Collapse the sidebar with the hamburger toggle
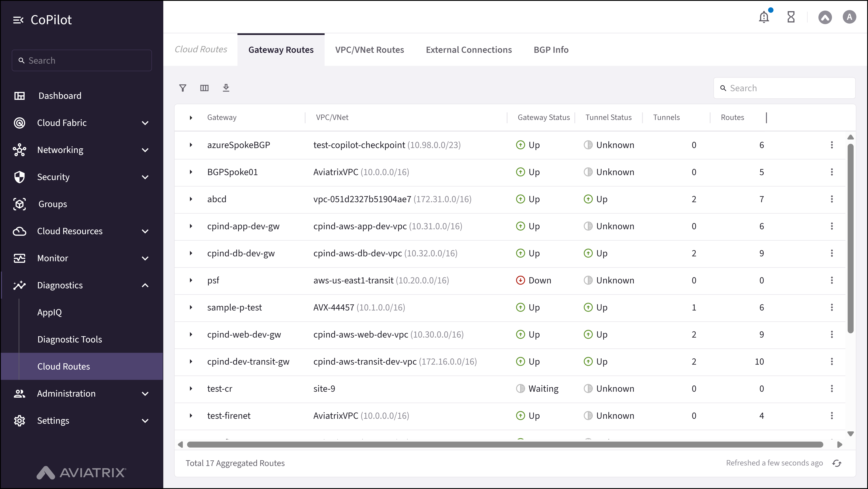 (x=19, y=20)
